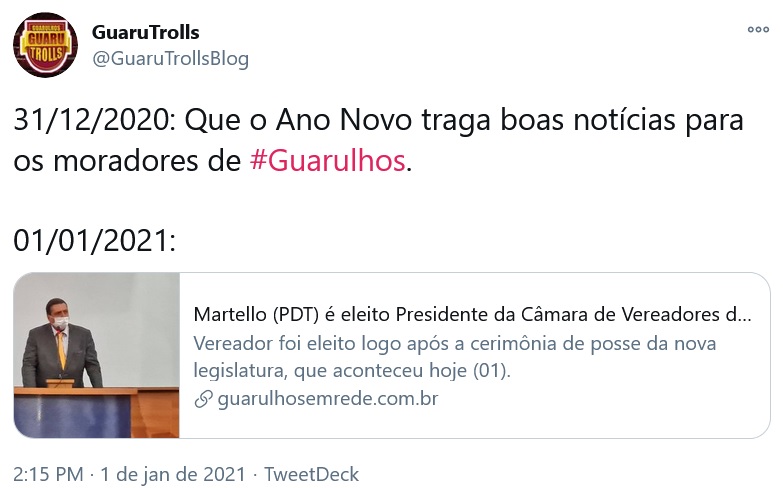Open the 2:15 PM timestamp
The width and height of the screenshot is (783, 488).
click(x=48, y=475)
